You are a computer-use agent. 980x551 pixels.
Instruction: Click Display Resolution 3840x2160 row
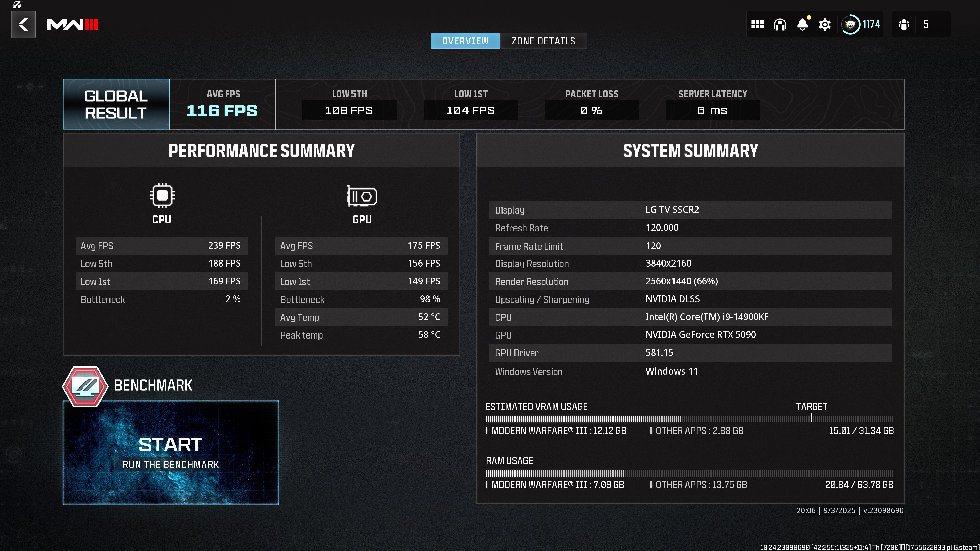[690, 264]
